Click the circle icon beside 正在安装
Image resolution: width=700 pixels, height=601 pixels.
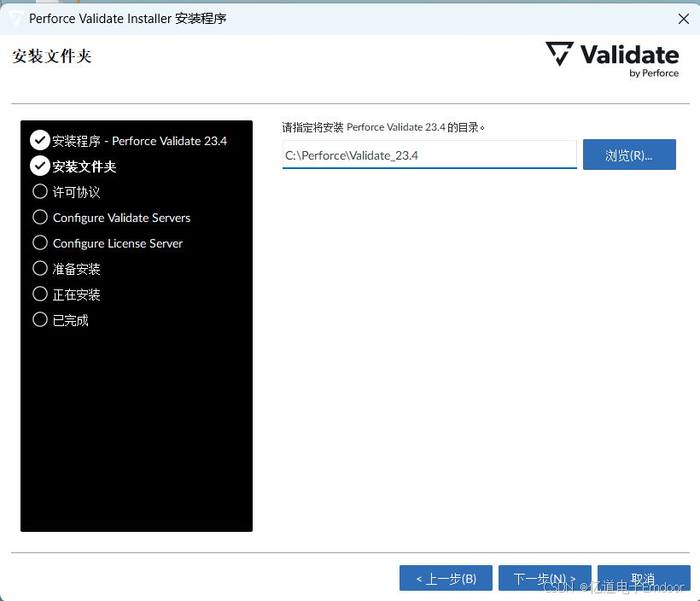39,294
